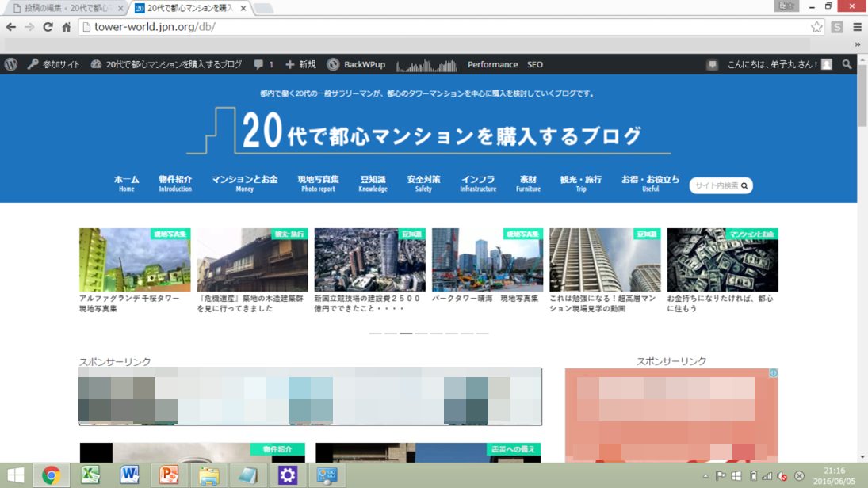Open the こんにちは user account menu
868x488 pixels.
[x=779, y=64]
